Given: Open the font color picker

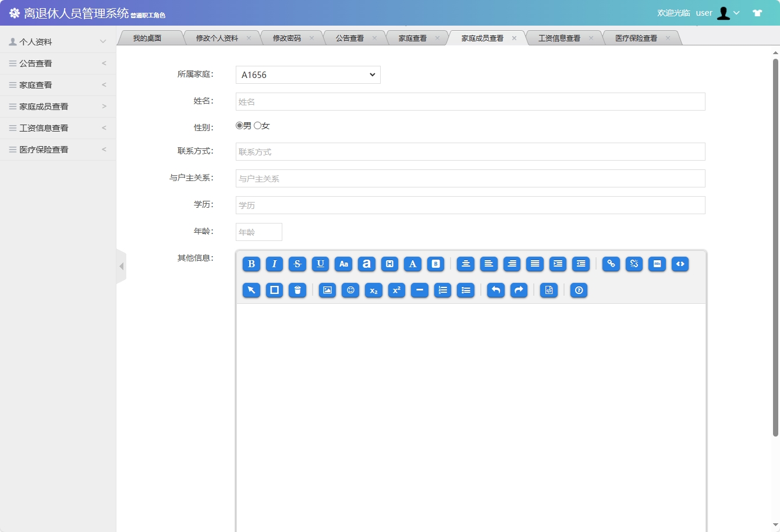Looking at the screenshot, I should click(x=413, y=264).
